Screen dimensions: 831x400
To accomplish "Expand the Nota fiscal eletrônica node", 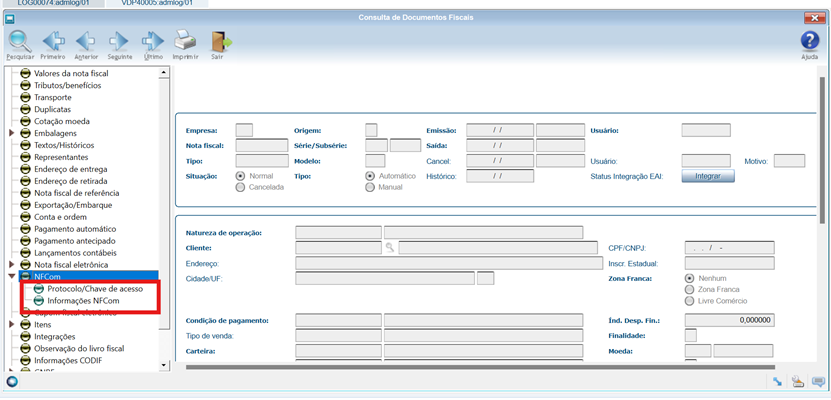I will [12, 264].
